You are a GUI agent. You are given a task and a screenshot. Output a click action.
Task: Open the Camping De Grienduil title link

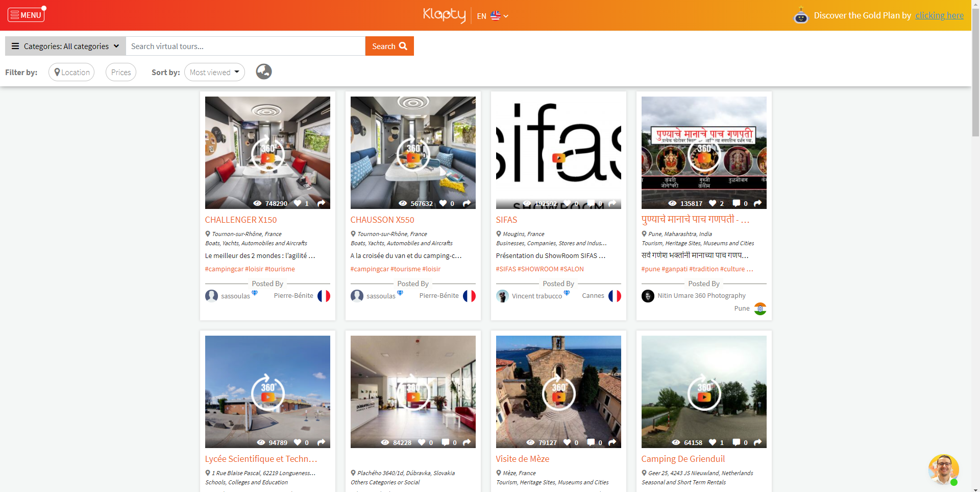(x=683, y=459)
